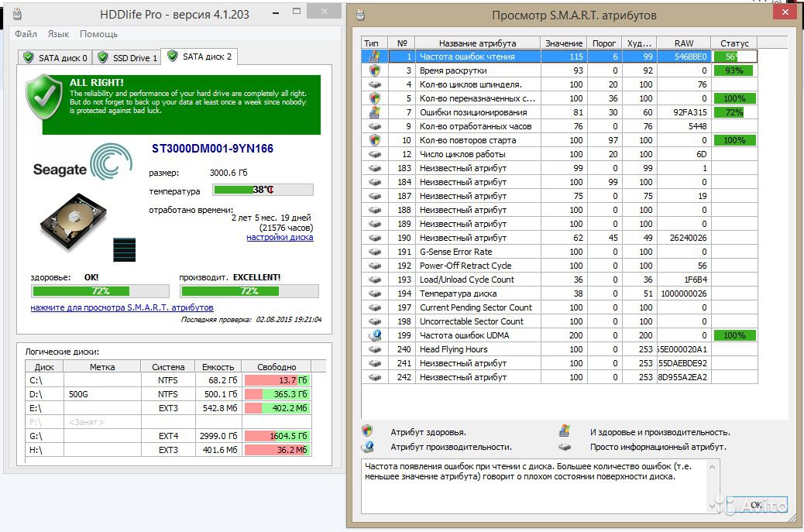This screenshot has height=532, width=804.
Task: Click the Порог column header
Action: tap(604, 43)
